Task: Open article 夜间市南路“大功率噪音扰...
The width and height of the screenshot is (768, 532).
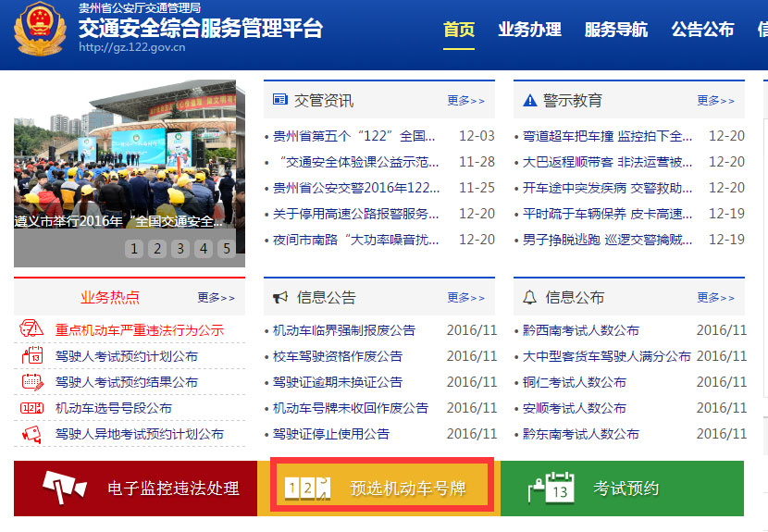Action: coord(355,240)
